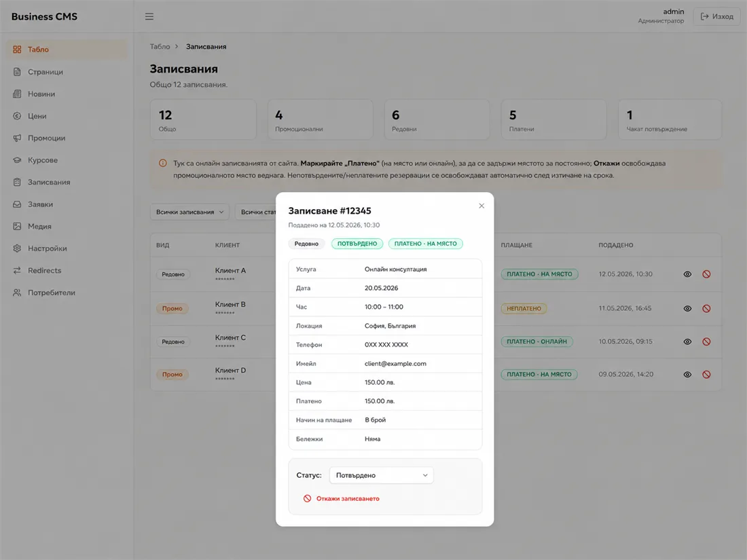View Клиент C booking via eye icon

tap(687, 341)
